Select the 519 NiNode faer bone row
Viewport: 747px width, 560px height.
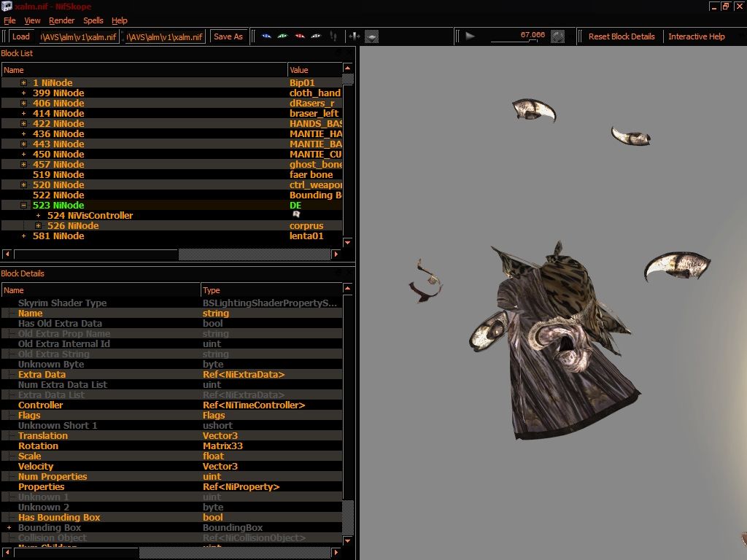(x=171, y=175)
